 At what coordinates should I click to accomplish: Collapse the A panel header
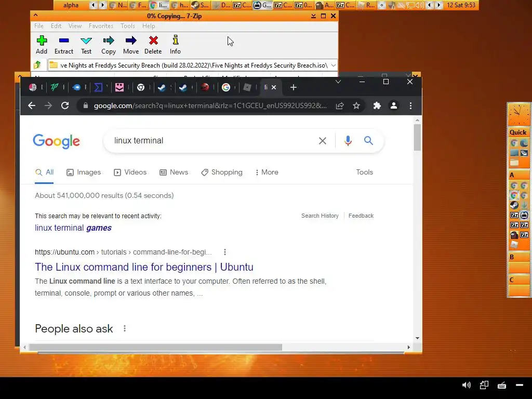coord(518,175)
